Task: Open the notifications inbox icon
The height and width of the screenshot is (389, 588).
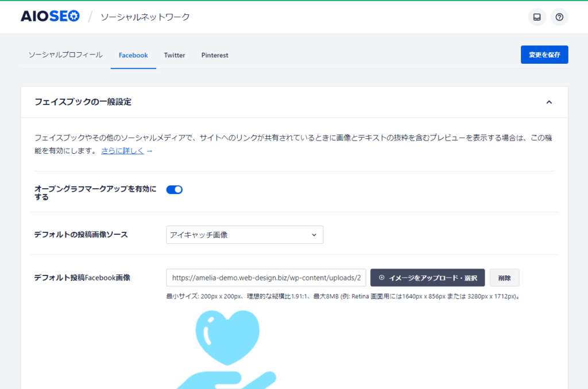Action: [537, 17]
